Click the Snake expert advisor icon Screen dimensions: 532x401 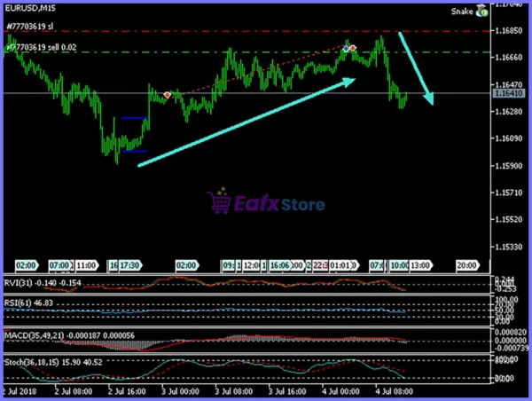point(481,11)
